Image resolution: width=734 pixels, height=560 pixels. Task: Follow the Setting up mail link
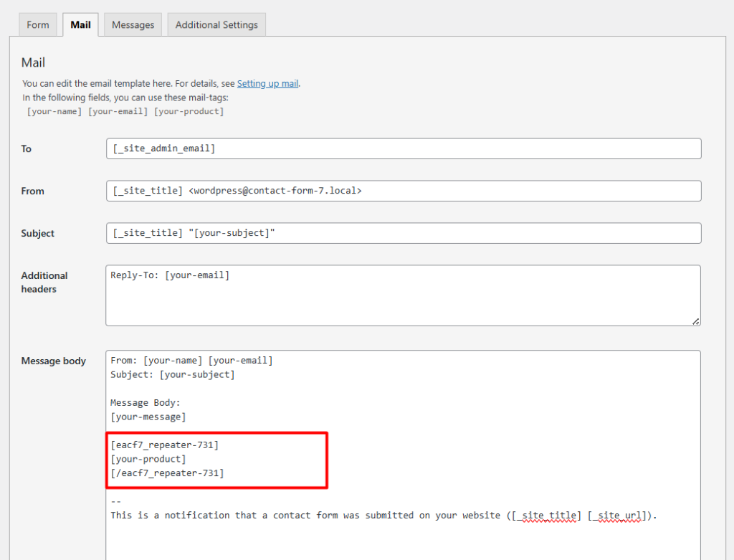tap(267, 83)
